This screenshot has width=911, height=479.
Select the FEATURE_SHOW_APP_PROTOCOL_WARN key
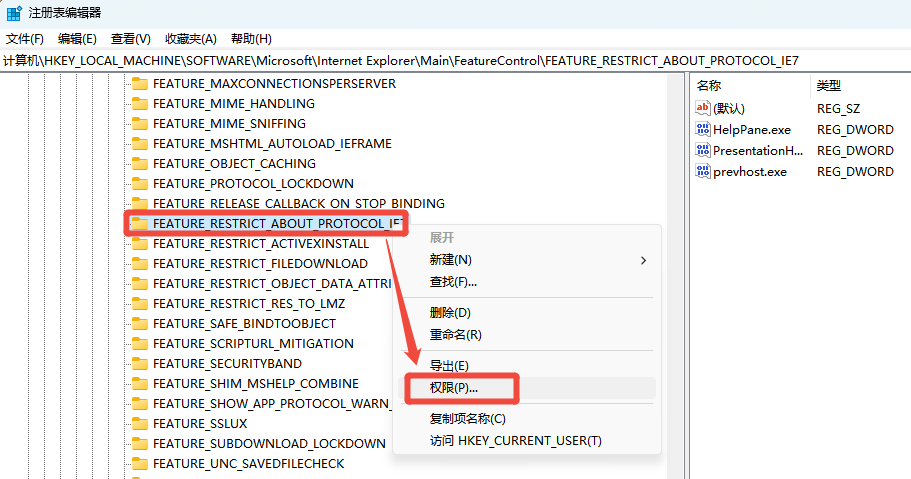(271, 403)
